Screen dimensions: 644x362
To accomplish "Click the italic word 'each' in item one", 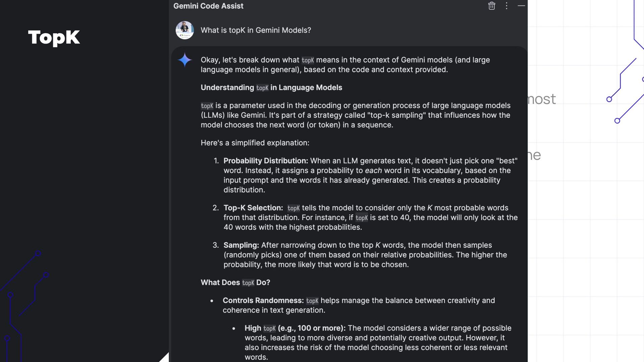I will click(373, 171).
